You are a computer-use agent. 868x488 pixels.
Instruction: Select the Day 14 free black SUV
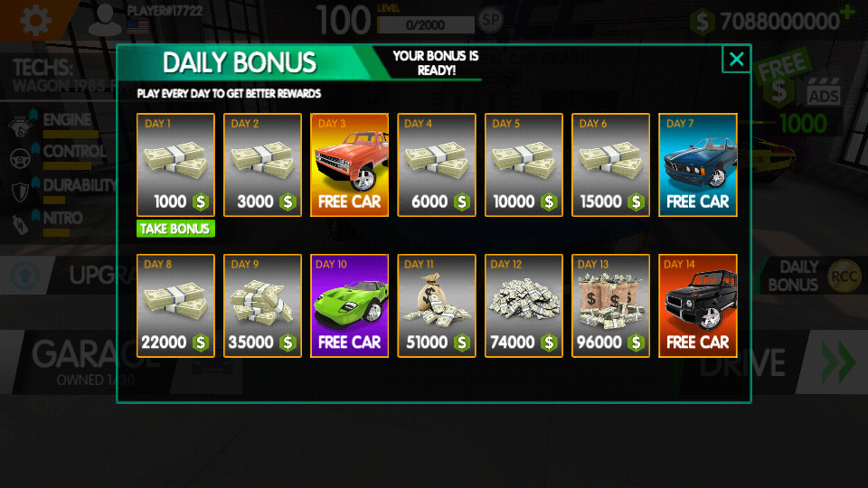697,305
